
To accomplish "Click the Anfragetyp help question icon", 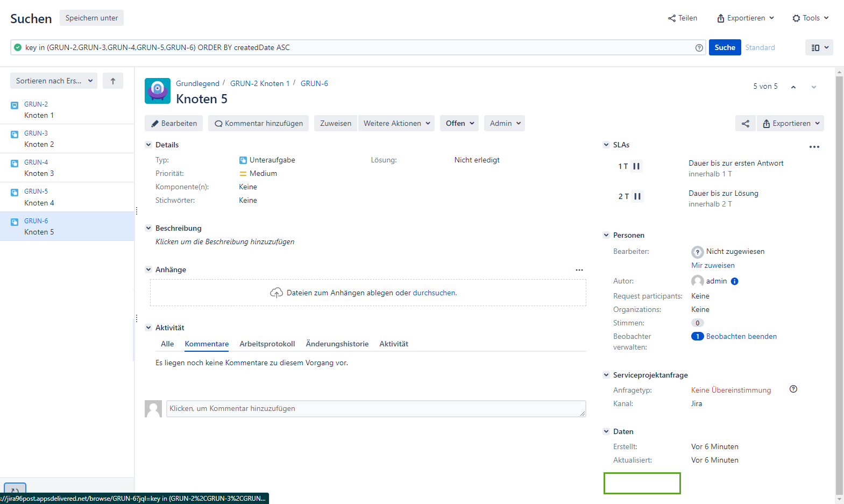I will [793, 389].
